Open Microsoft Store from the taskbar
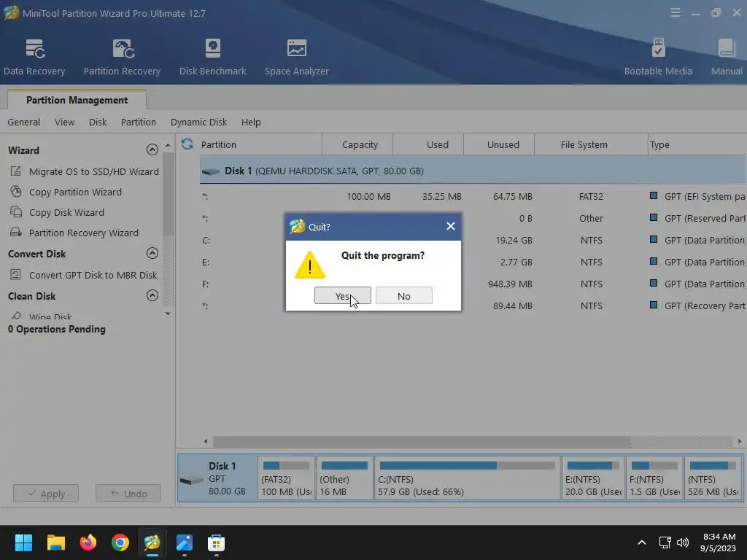747x560 pixels. 216,542
